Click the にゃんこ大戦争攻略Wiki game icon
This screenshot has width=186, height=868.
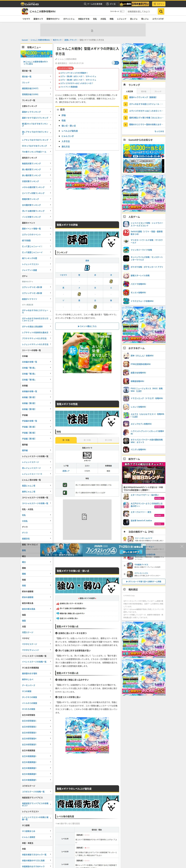click(25, 11)
